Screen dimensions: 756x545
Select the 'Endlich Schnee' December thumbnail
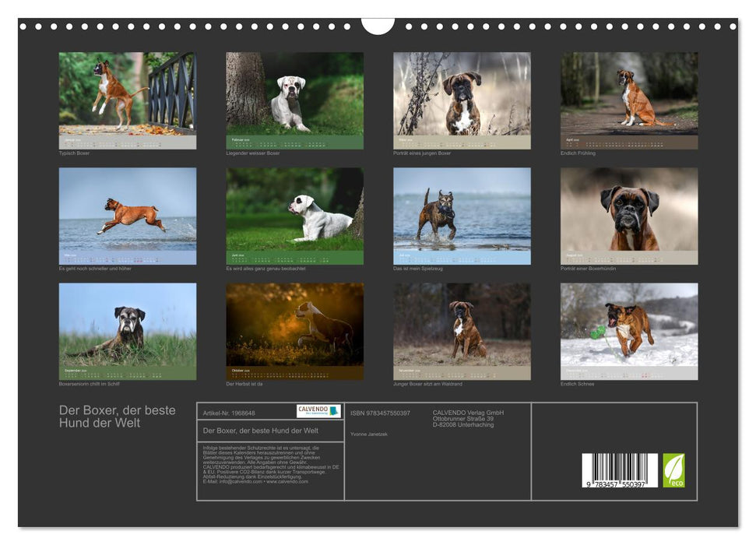click(628, 327)
